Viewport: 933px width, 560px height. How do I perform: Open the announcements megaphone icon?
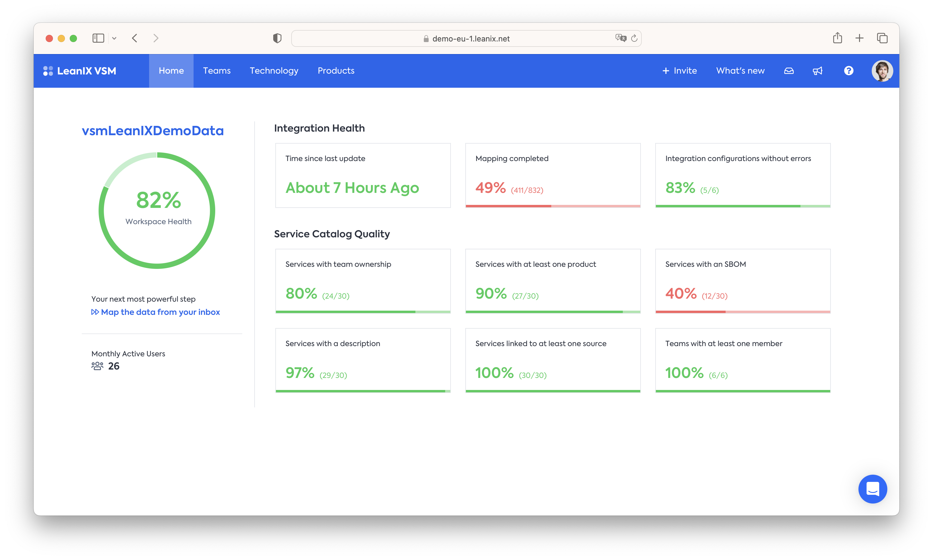[x=818, y=71]
